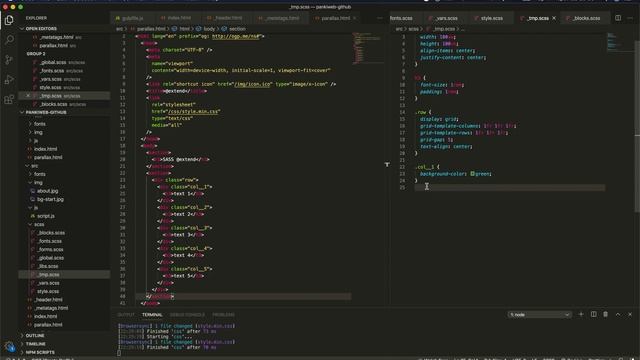Open the Source Control view
Image resolution: width=640 pixels, height=360 pixels.
click(x=9, y=60)
